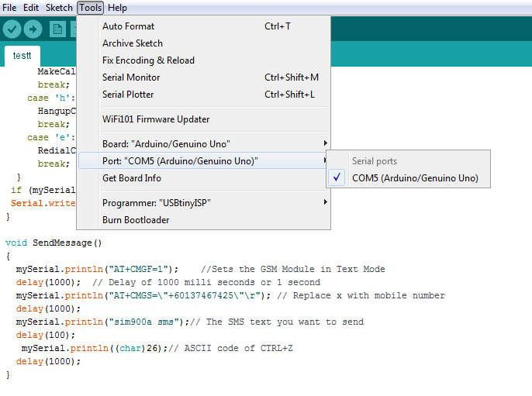The width and height of the screenshot is (532, 396).
Task: Open the Sketch menu
Action: point(59,8)
